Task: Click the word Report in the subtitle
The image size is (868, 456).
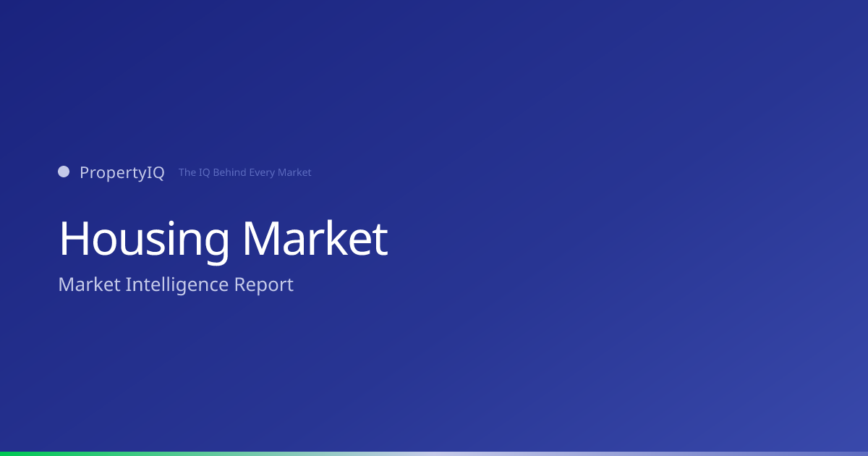Action: click(264, 286)
